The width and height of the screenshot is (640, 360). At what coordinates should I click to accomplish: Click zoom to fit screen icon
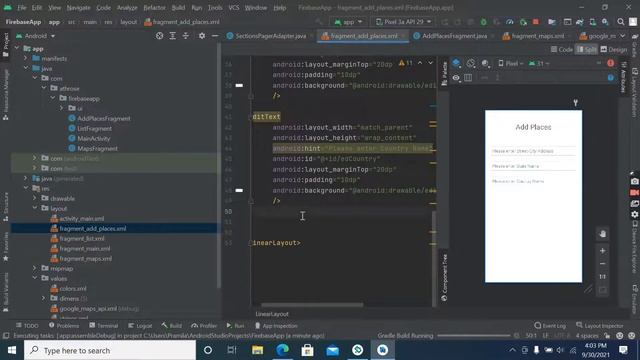(602, 290)
